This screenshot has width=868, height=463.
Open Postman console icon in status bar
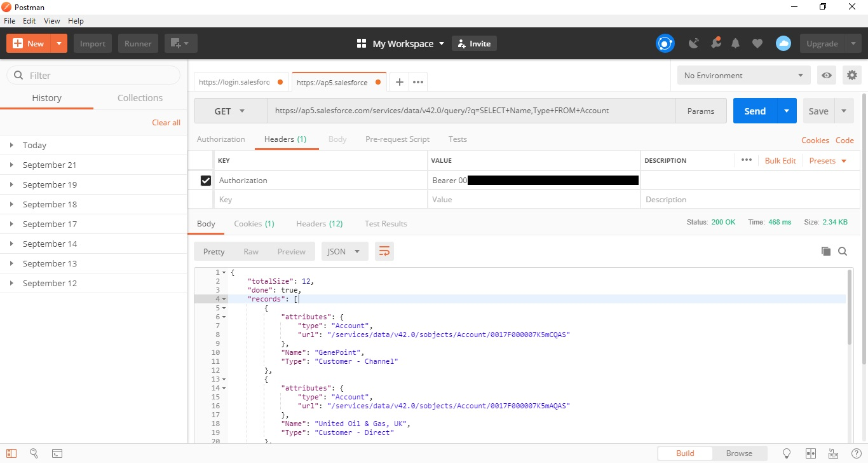coord(57,453)
